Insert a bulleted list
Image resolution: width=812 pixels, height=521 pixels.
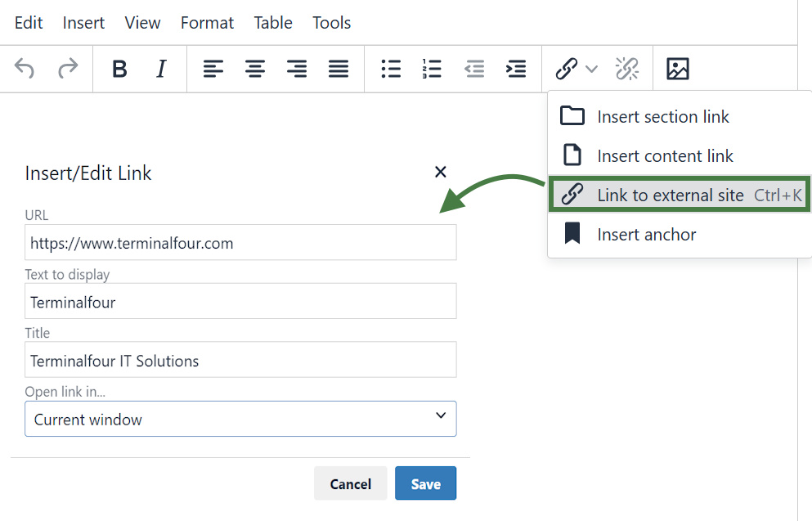391,70
